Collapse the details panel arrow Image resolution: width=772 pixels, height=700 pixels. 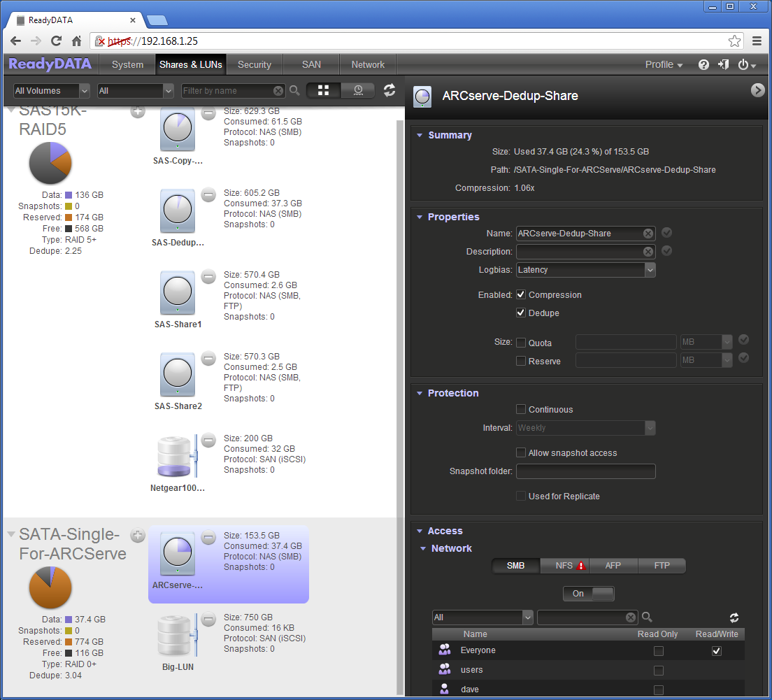pyautogui.click(x=757, y=90)
